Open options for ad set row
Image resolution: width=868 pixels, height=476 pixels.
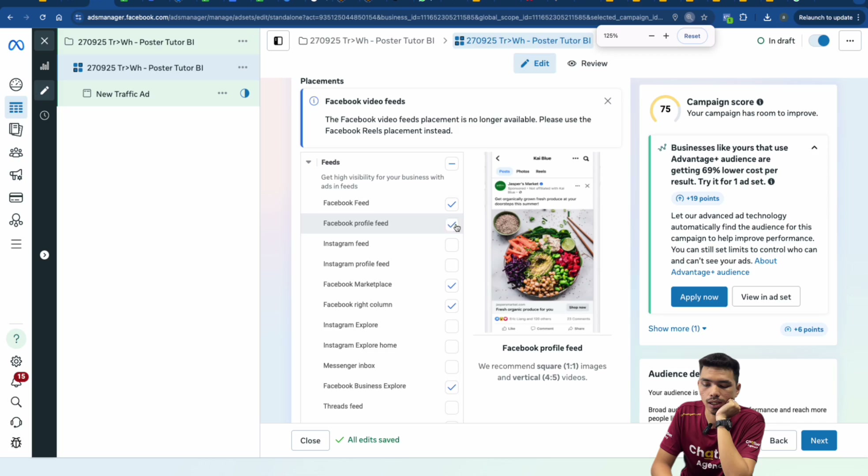(x=243, y=67)
